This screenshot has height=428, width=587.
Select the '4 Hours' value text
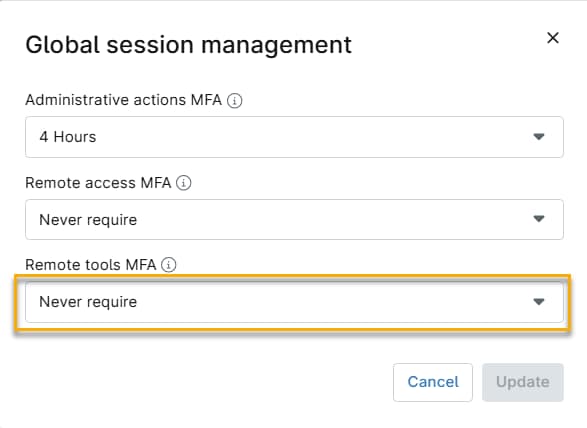point(68,137)
